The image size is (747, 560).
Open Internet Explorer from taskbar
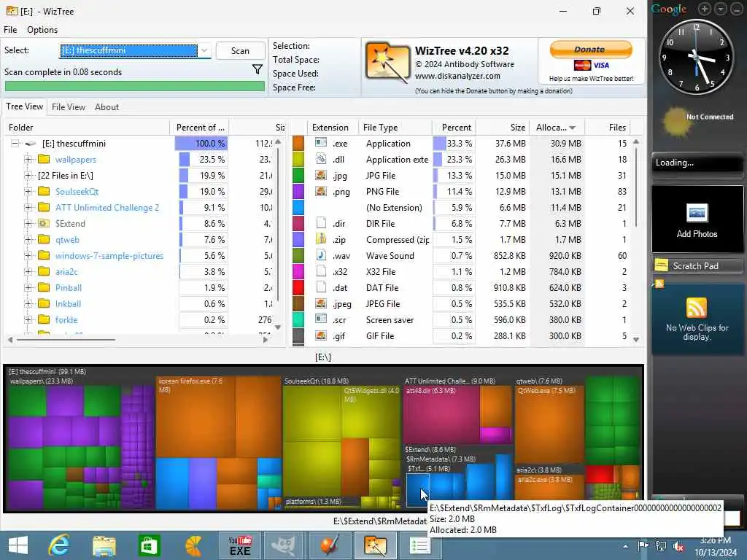coord(59,545)
